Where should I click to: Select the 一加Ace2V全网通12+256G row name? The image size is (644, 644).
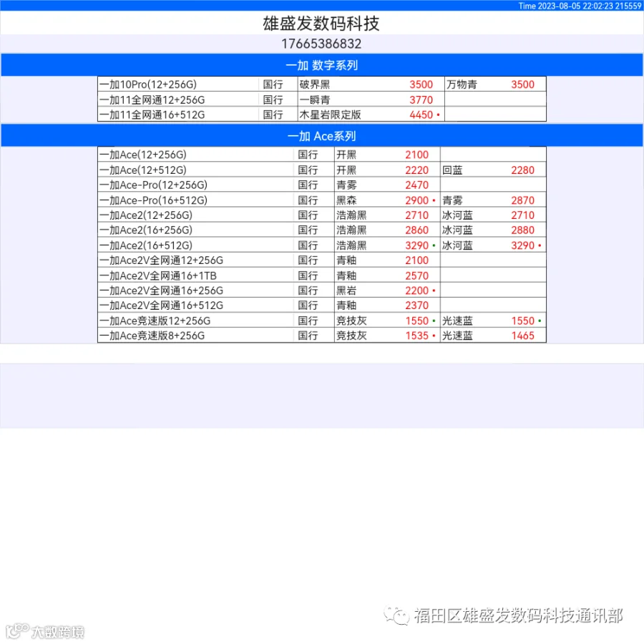click(161, 260)
